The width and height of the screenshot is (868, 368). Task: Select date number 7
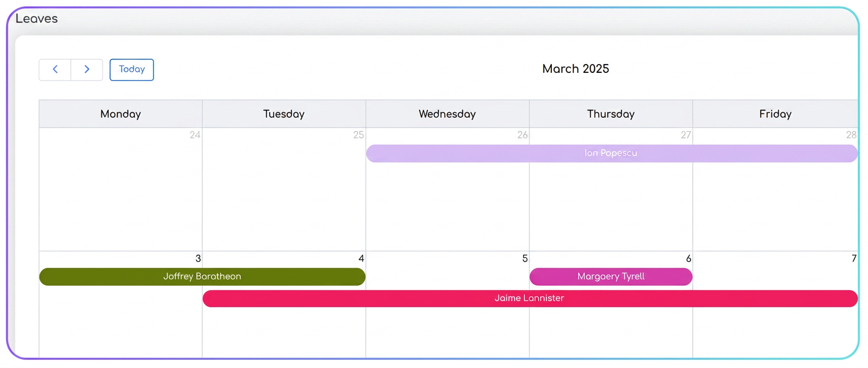point(854,258)
